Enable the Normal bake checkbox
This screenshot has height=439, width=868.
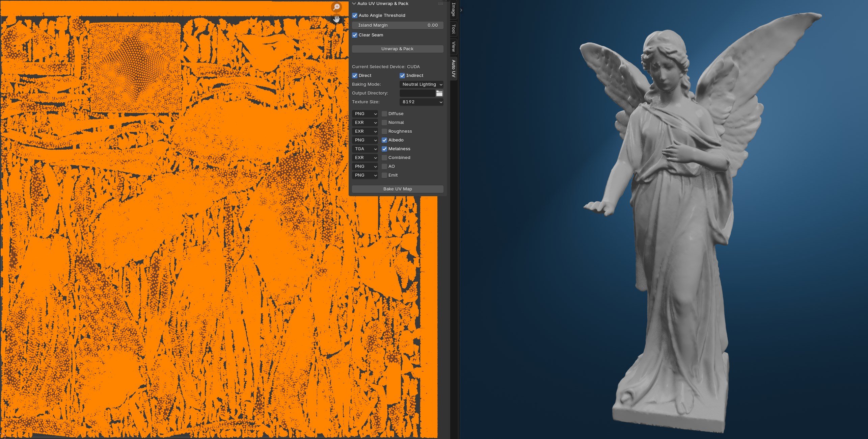[x=384, y=123]
